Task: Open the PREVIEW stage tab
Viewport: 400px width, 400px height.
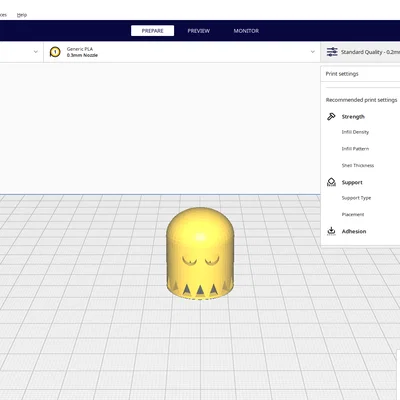Action: pos(199,31)
